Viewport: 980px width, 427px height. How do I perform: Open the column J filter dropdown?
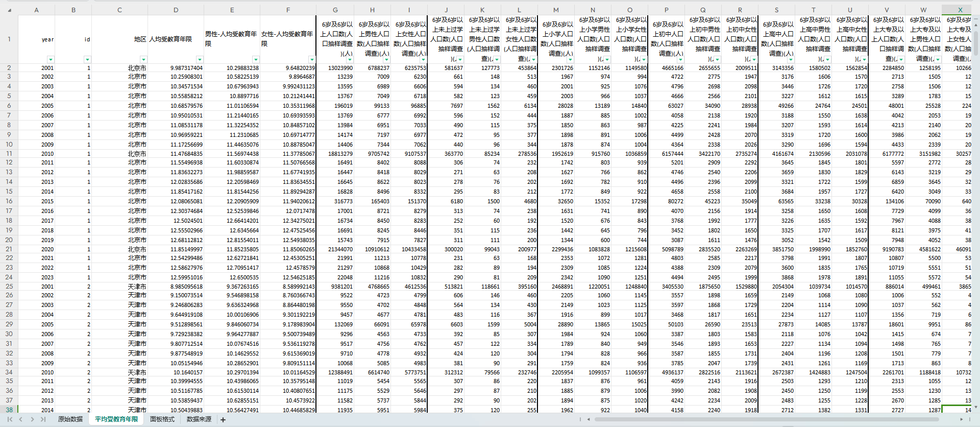(x=460, y=60)
